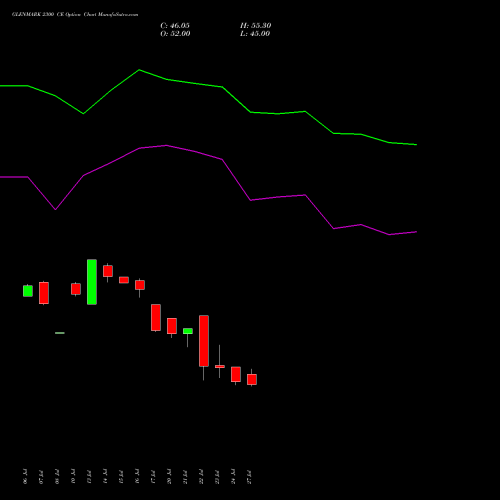The image size is (500, 500).
Task: Select the green candle above 06 Jul
Action: 28,291
